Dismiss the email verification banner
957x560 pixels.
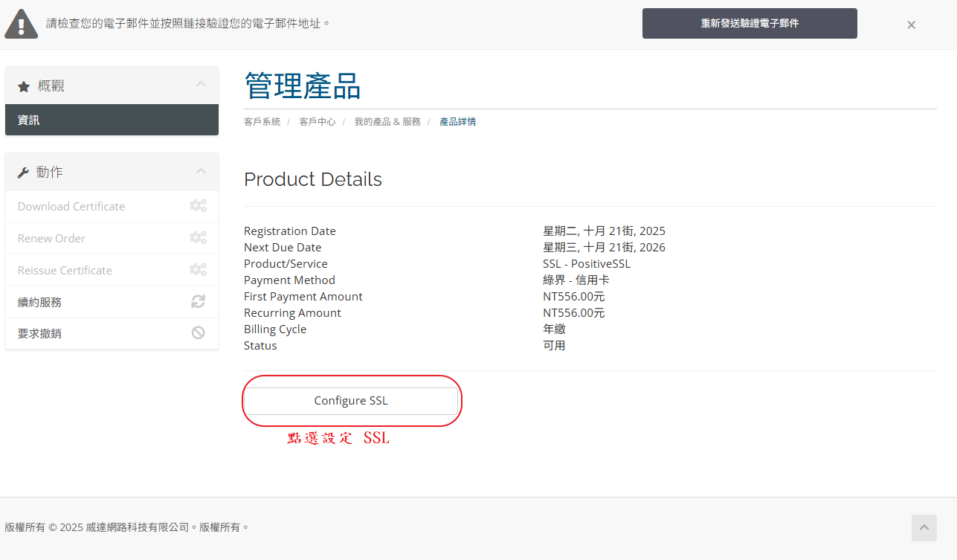(x=911, y=25)
